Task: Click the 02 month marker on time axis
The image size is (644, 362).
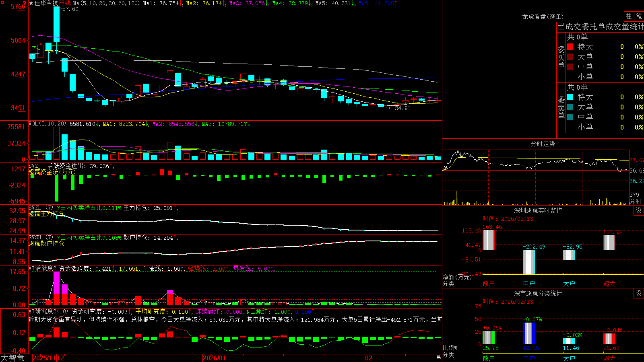Action: (369, 358)
